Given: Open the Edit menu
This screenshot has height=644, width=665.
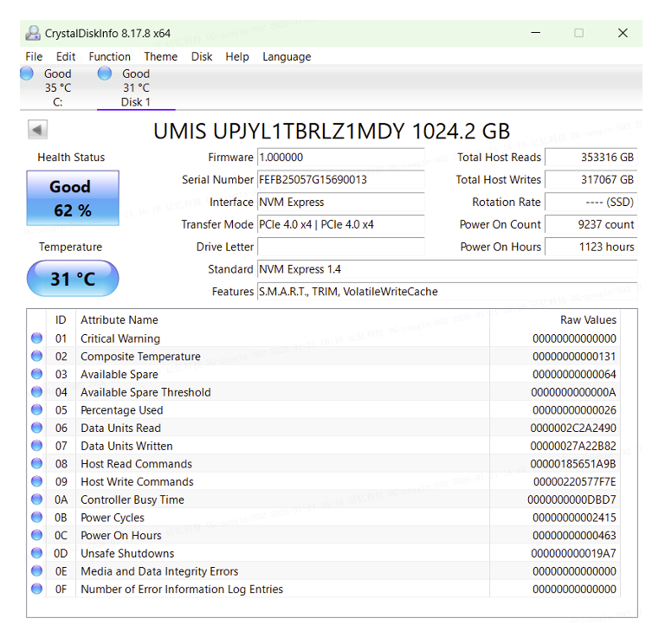Looking at the screenshot, I should click(x=66, y=56).
